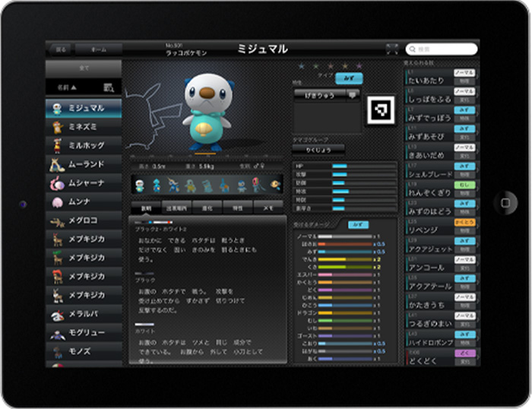
Task: Open the みず type selector for damage taken
Action: 358,224
